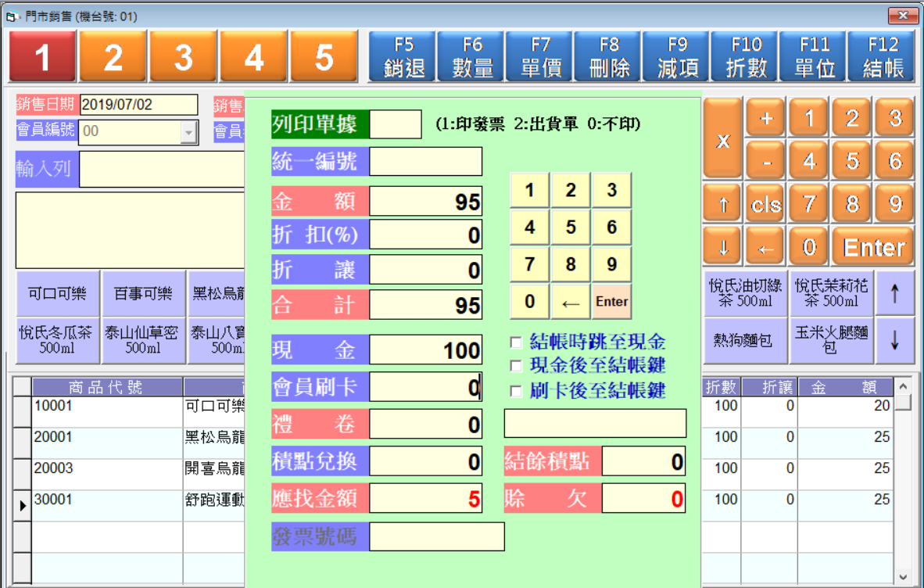
Task: Switch to orange tab 5
Action: (324, 57)
